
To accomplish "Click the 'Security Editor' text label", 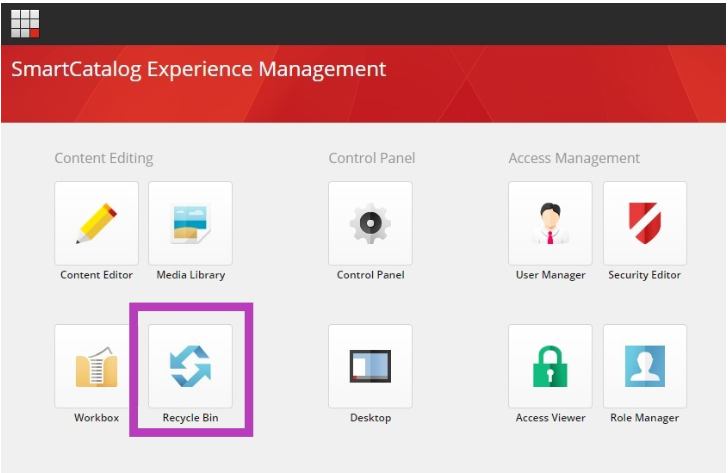I will point(644,275).
